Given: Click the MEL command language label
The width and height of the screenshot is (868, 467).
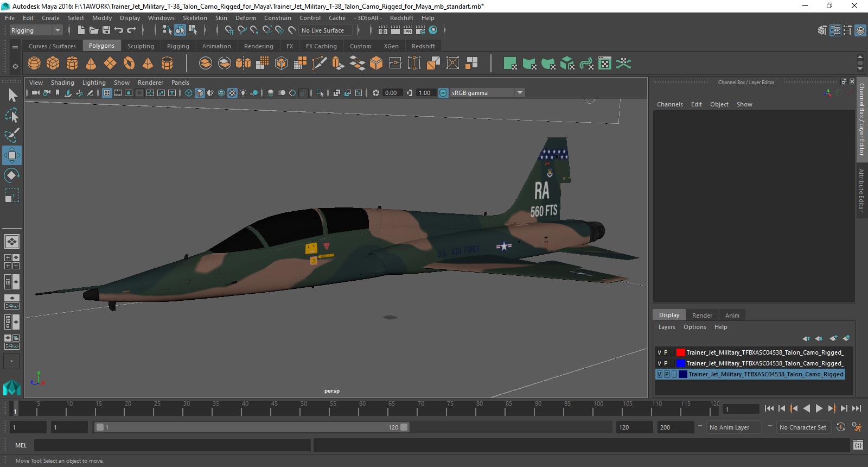Looking at the screenshot, I should [x=21, y=445].
